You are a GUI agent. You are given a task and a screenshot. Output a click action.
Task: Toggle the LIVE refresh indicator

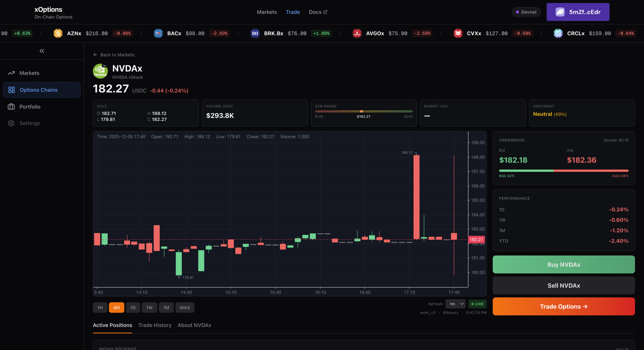click(x=477, y=304)
